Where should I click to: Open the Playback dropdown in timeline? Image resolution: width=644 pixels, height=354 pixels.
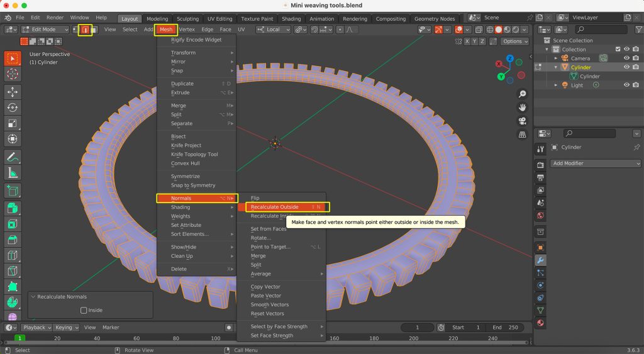coord(36,328)
